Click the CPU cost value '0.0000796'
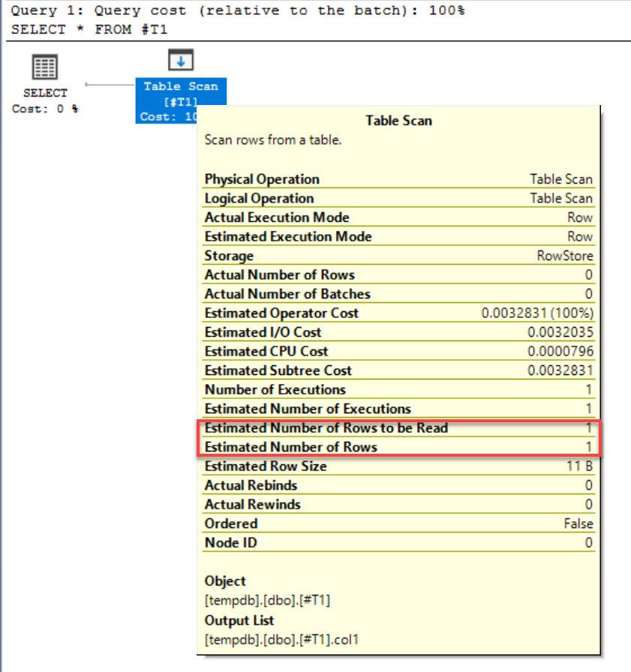The width and height of the screenshot is (631, 672). tap(560, 352)
